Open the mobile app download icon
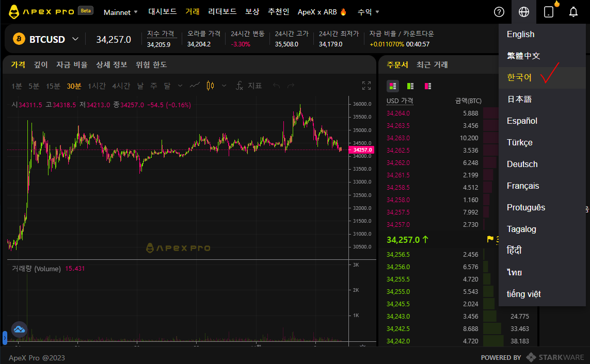 coord(549,12)
